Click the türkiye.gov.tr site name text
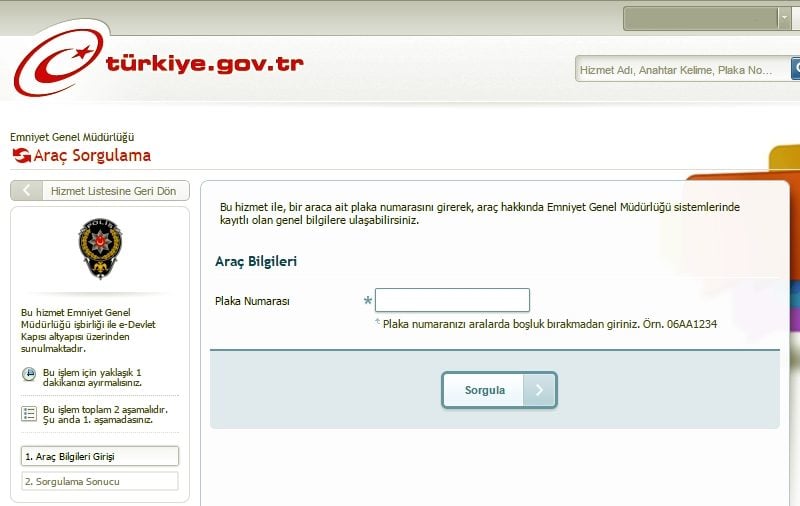Image resolution: width=800 pixels, height=506 pixels. 204,65
